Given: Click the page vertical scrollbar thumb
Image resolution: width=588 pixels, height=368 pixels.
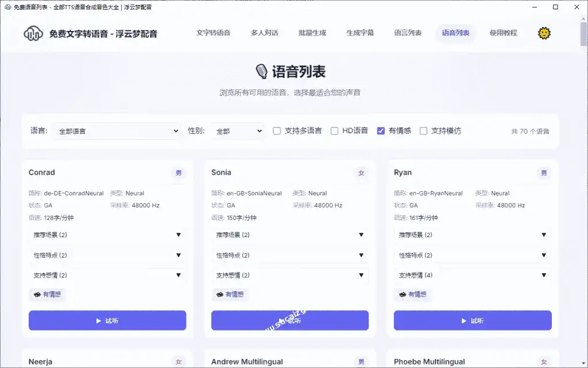Looking at the screenshot, I should (583, 34).
